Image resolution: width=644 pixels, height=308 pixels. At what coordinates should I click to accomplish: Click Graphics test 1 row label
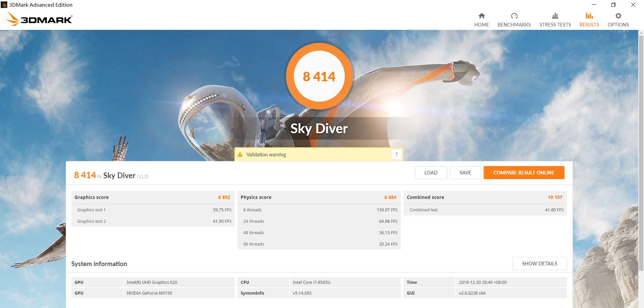(92, 210)
